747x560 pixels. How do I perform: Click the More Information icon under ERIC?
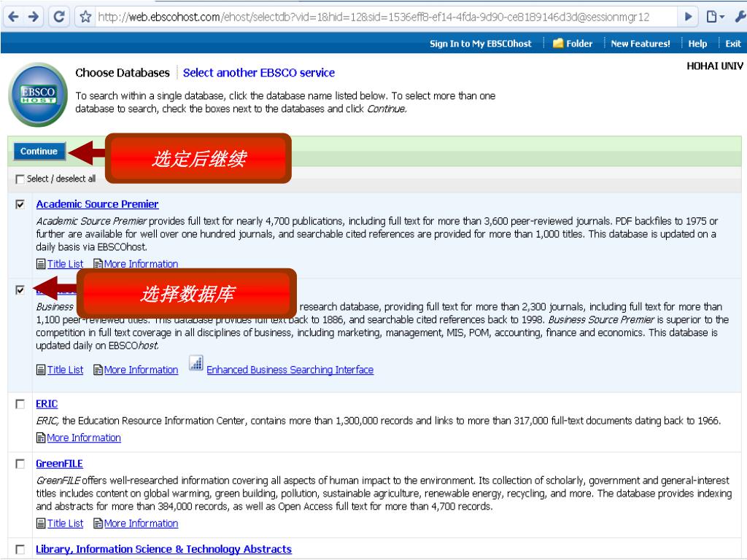pyautogui.click(x=41, y=437)
